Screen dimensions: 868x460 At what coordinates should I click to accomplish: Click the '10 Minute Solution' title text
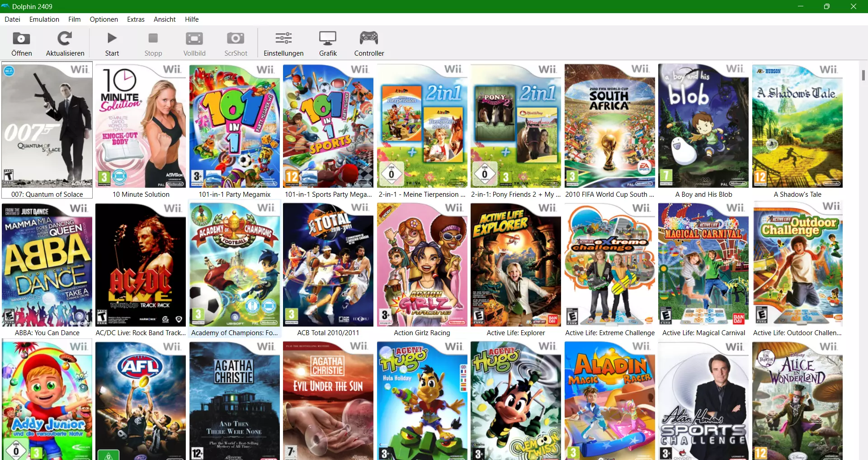pos(141,194)
